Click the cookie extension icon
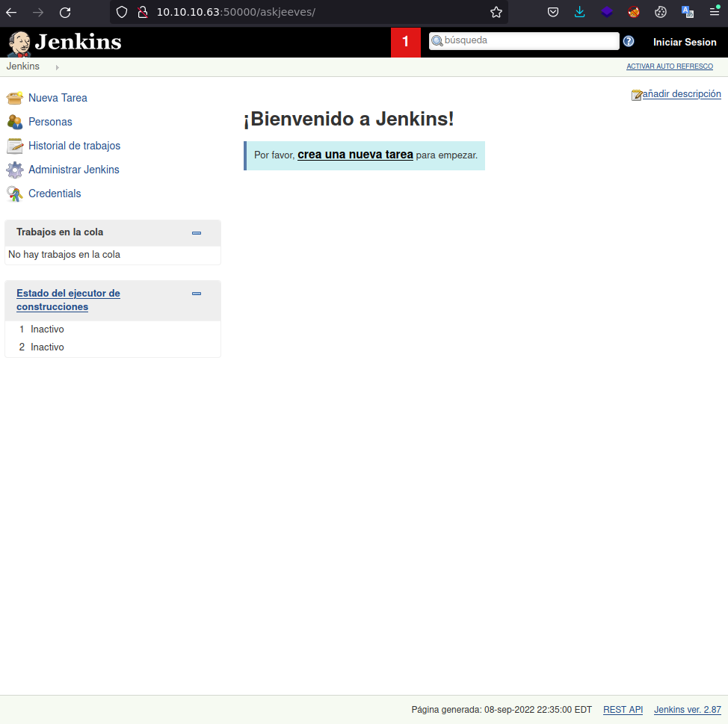The image size is (728, 724). pos(660,12)
